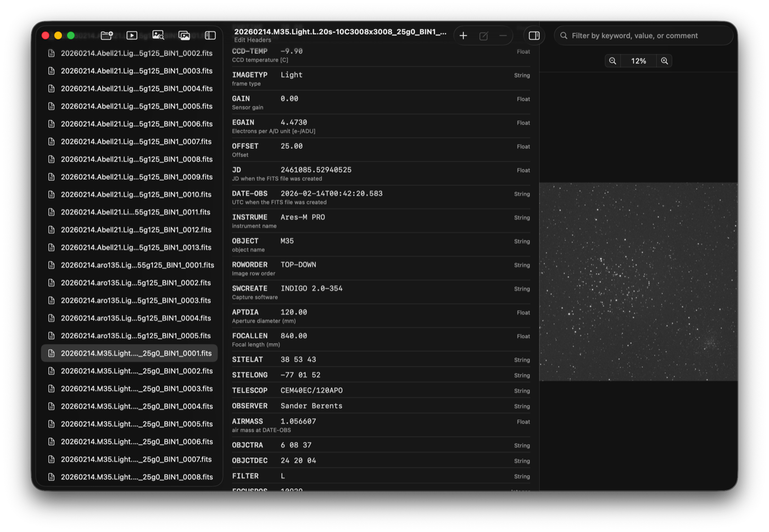Screen dimensions: 769x532
Task: Click the DATE-OBS timestamp value
Action: [332, 193]
